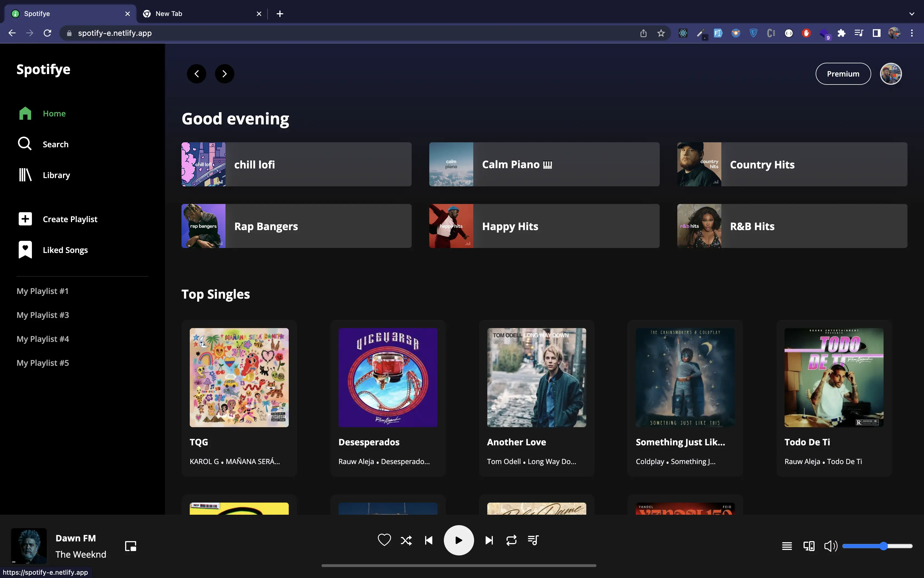Select My Playlist #3
The image size is (924, 578).
click(x=43, y=315)
